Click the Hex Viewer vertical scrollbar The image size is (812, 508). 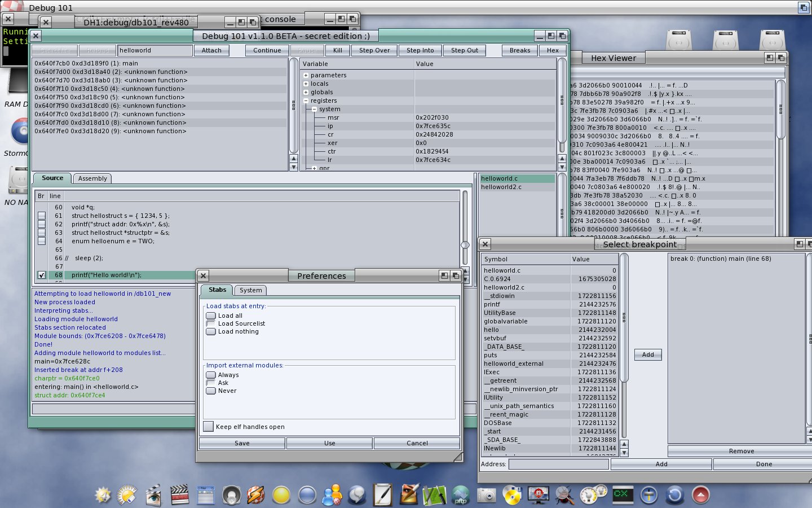coord(781,110)
